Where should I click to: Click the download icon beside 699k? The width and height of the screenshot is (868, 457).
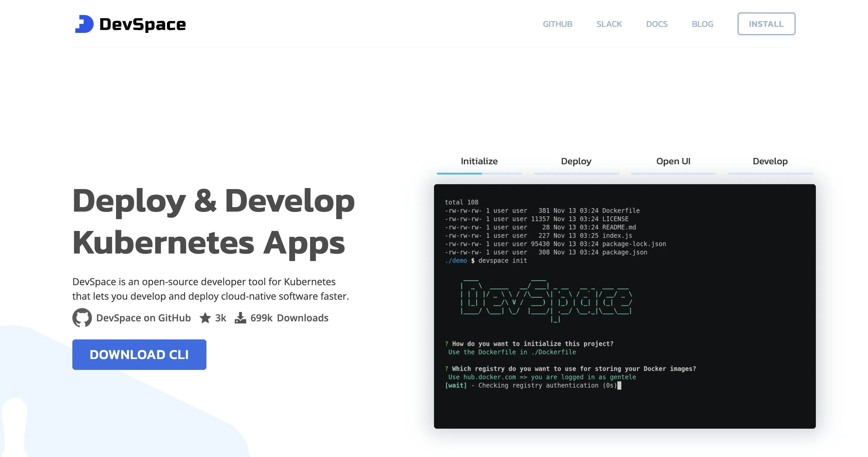[240, 318]
